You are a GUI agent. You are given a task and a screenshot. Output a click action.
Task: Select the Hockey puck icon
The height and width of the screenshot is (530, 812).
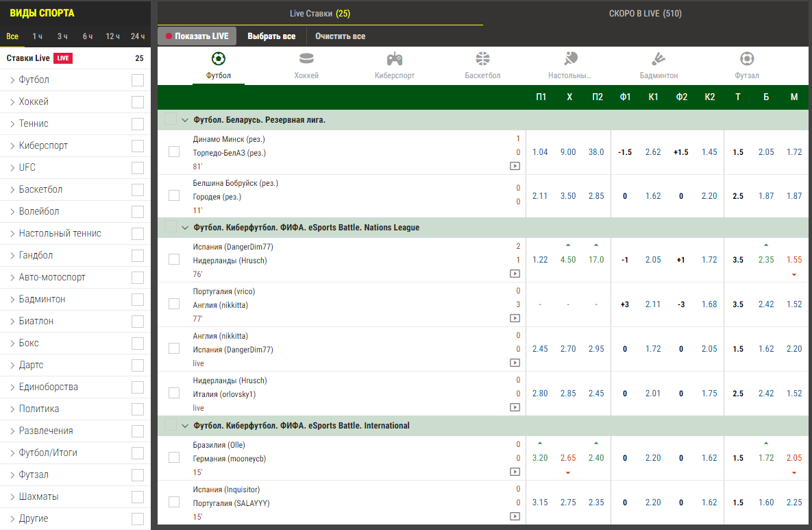(x=306, y=59)
